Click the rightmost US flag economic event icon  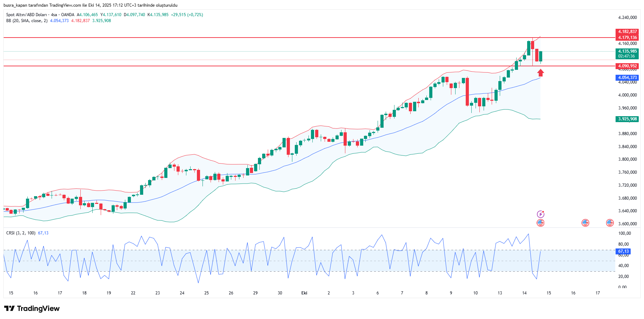point(610,223)
